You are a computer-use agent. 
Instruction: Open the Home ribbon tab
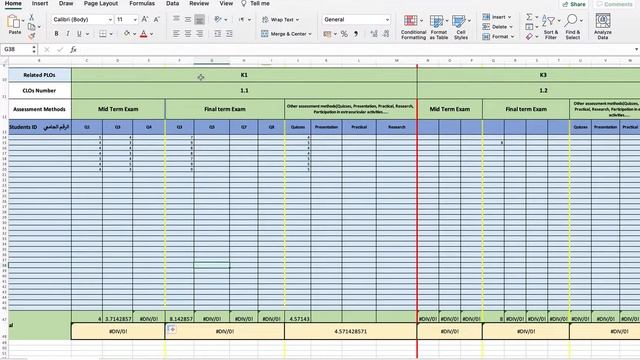point(13,3)
